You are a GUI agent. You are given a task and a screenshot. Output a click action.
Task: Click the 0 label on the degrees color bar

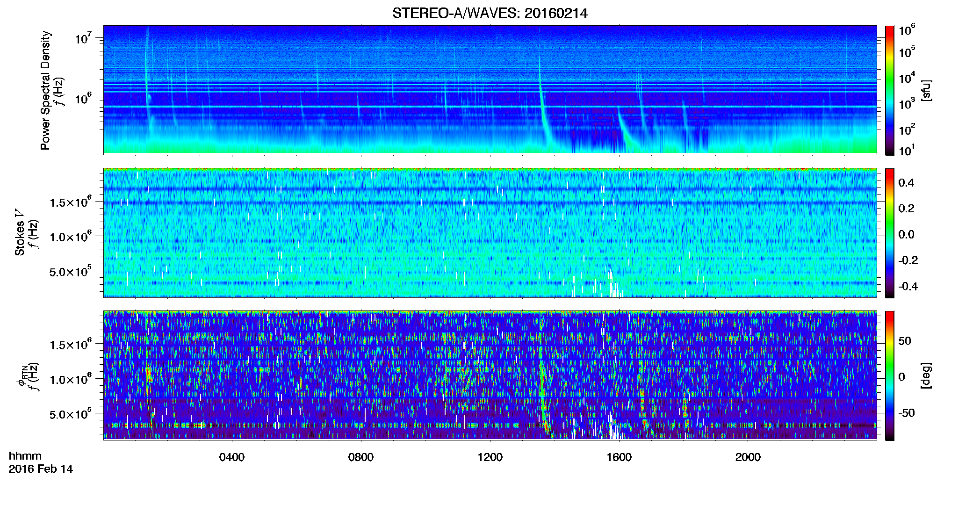click(901, 377)
